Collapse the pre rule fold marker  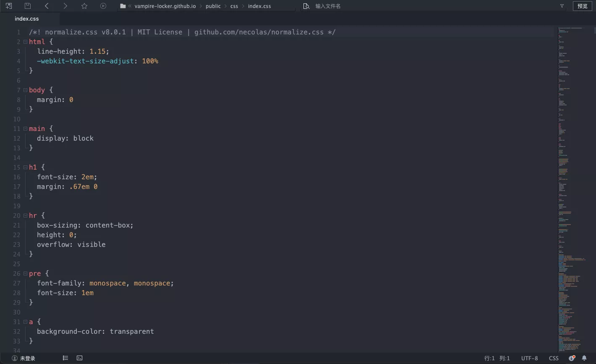[25, 273]
